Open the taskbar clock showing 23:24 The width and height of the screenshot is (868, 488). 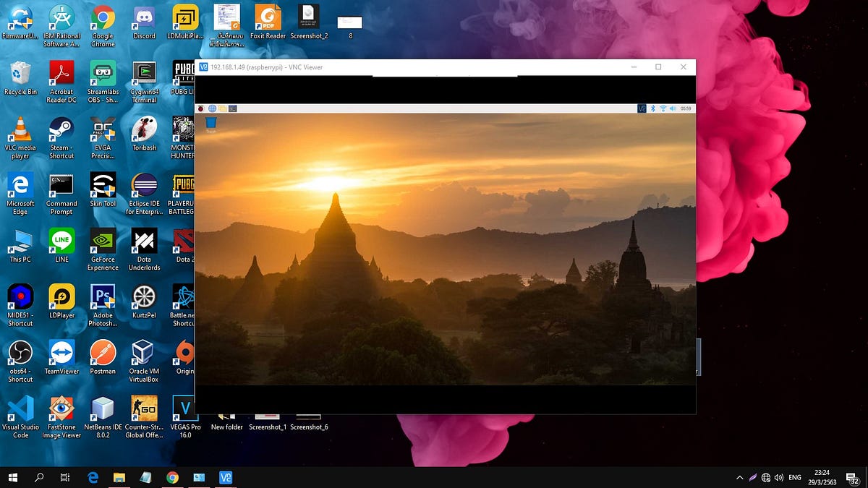[822, 477]
